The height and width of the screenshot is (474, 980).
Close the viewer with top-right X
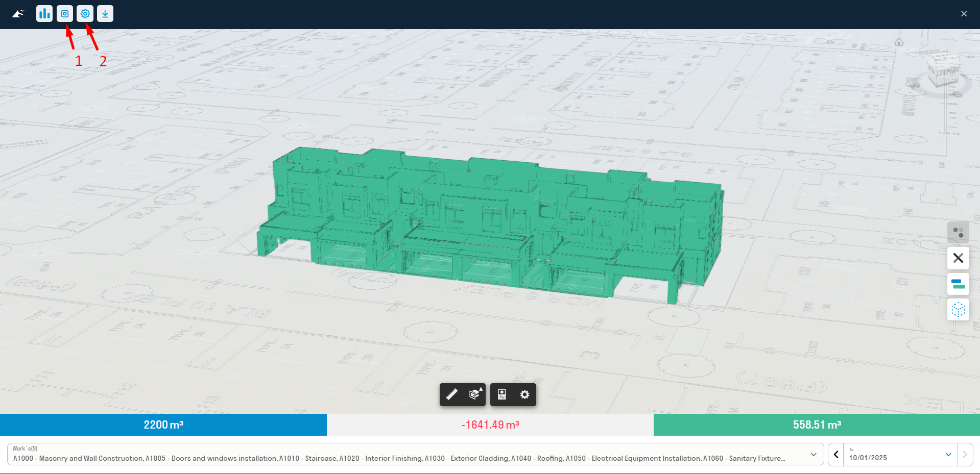964,14
